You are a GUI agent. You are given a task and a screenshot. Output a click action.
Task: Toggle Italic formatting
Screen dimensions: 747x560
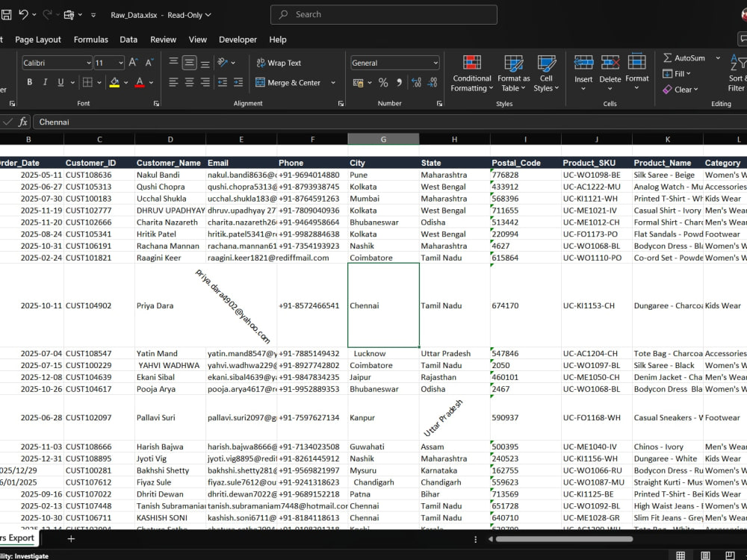(x=46, y=82)
